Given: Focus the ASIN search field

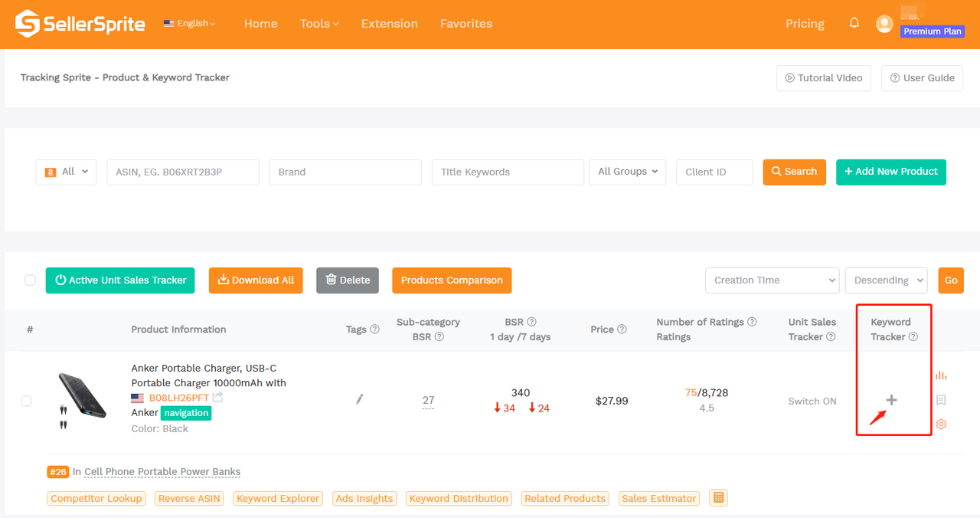Looking at the screenshot, I should (x=183, y=172).
